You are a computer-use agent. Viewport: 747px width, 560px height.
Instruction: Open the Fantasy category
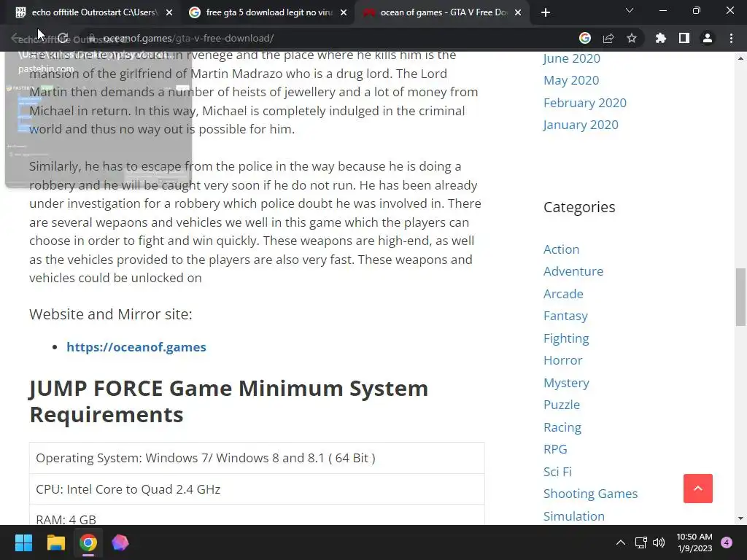tap(565, 316)
